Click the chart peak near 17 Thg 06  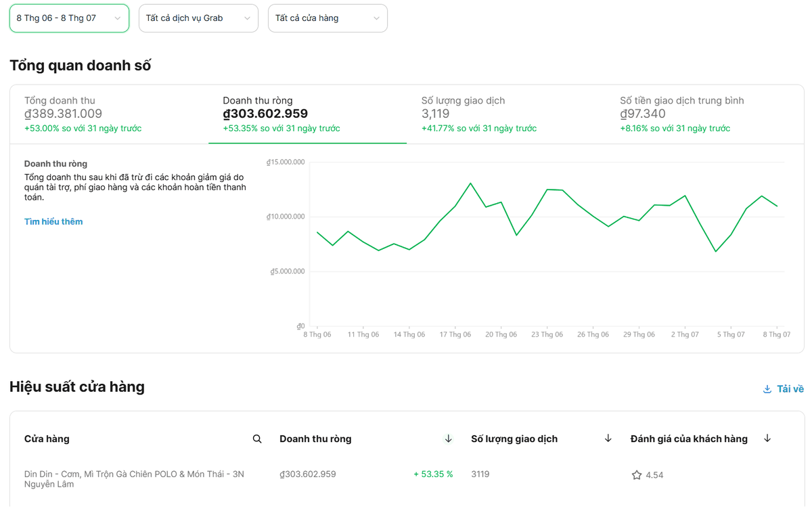(471, 183)
